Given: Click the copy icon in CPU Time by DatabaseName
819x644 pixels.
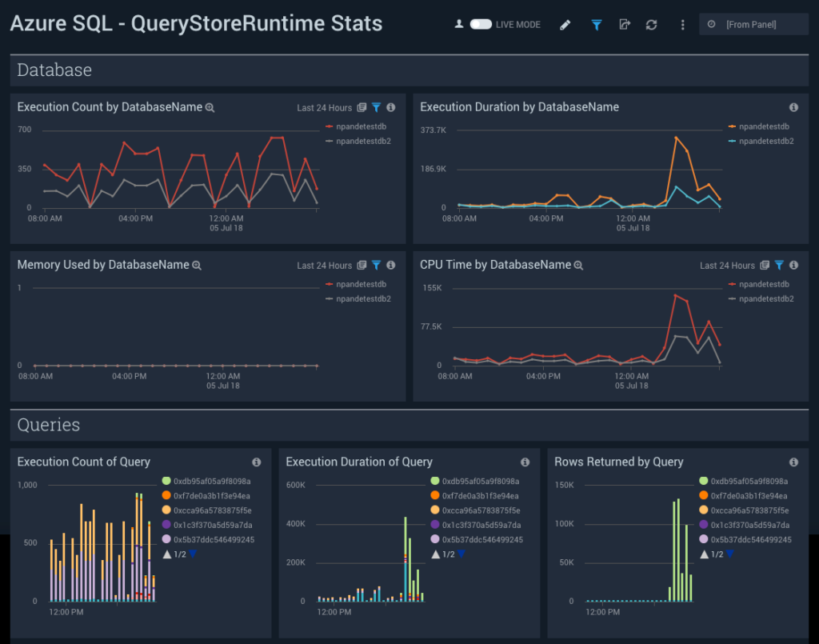Looking at the screenshot, I should (764, 266).
